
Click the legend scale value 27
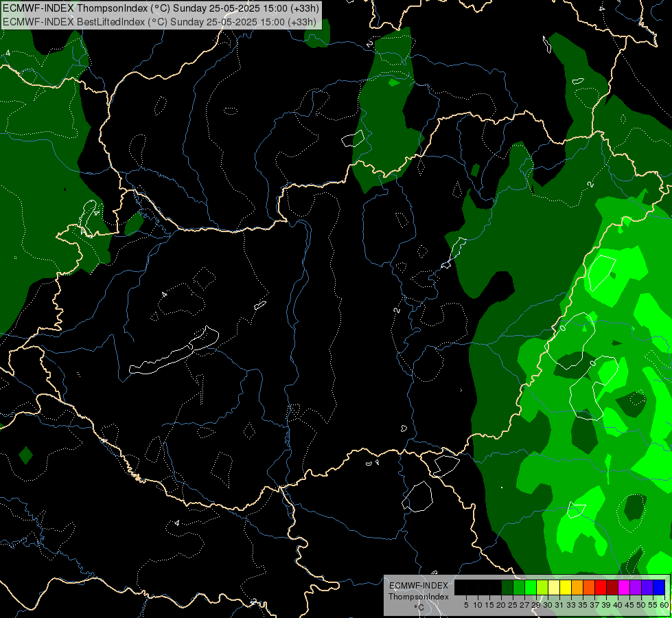(x=524, y=605)
